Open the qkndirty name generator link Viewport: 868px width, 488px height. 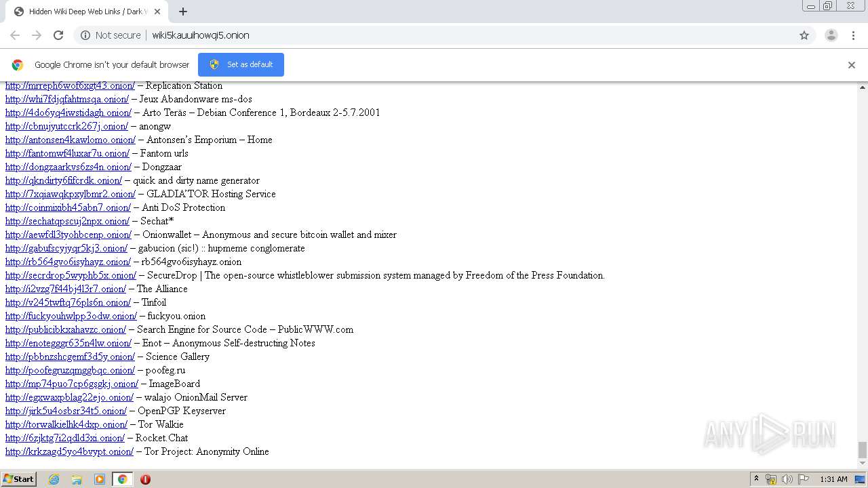[64, 180]
